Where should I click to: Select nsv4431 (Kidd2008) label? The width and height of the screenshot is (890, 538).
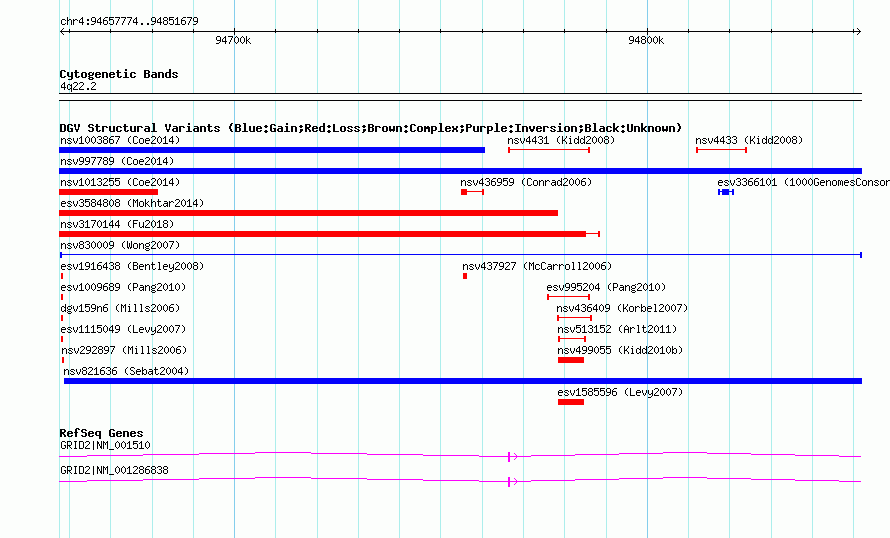click(x=561, y=140)
